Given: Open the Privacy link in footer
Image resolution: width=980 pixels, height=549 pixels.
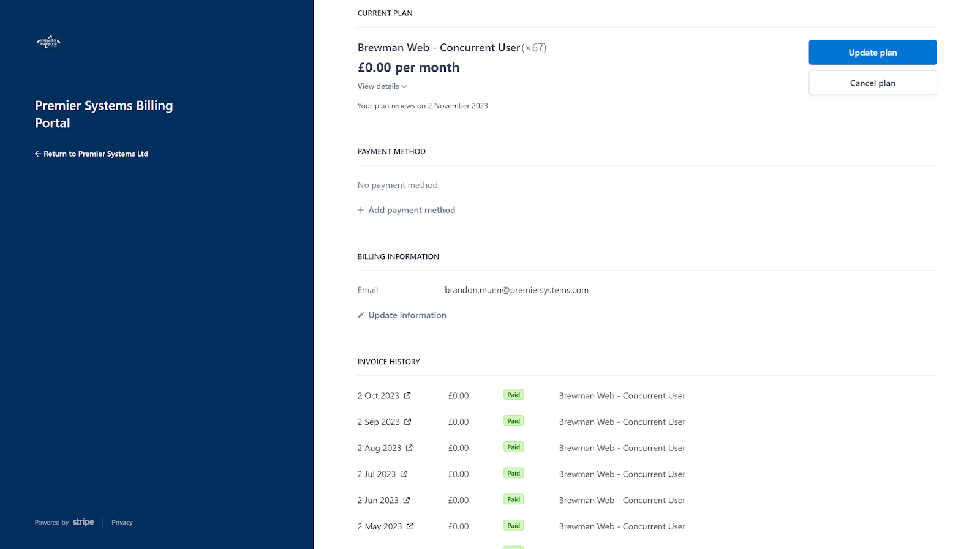Looking at the screenshot, I should (x=122, y=522).
